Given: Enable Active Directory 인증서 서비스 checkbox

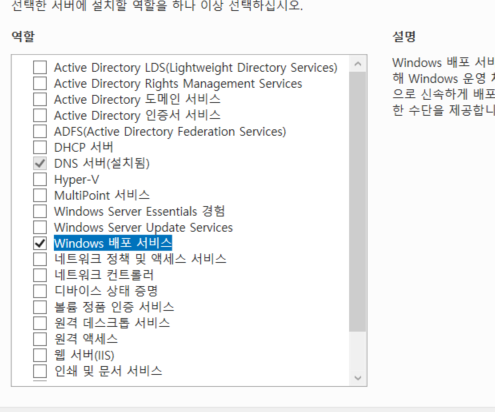Looking at the screenshot, I should click(x=40, y=115).
